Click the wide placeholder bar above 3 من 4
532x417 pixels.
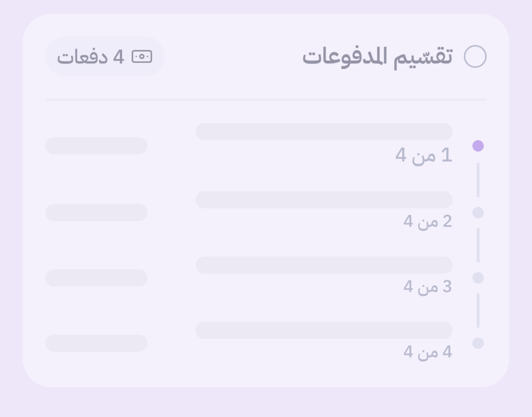coord(324,265)
